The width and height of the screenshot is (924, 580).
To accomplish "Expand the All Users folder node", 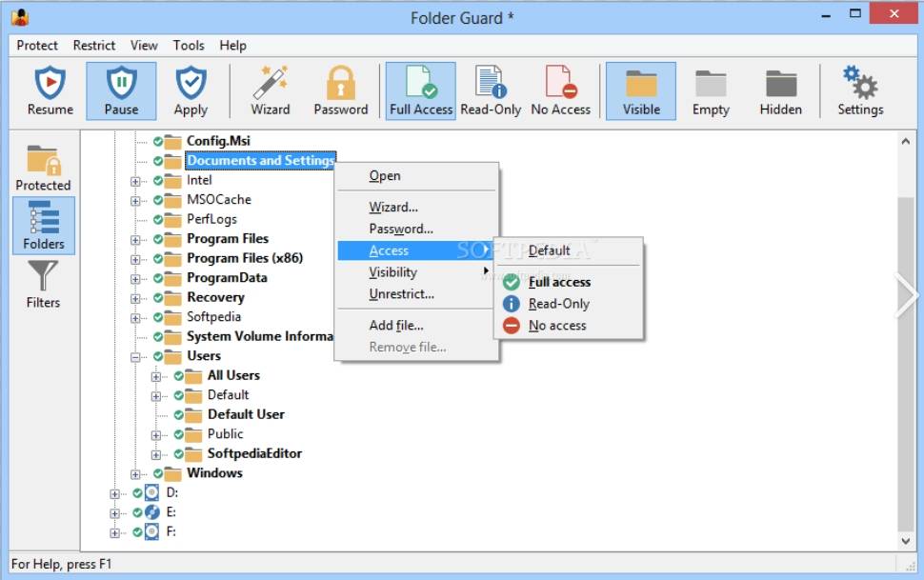I will point(156,376).
